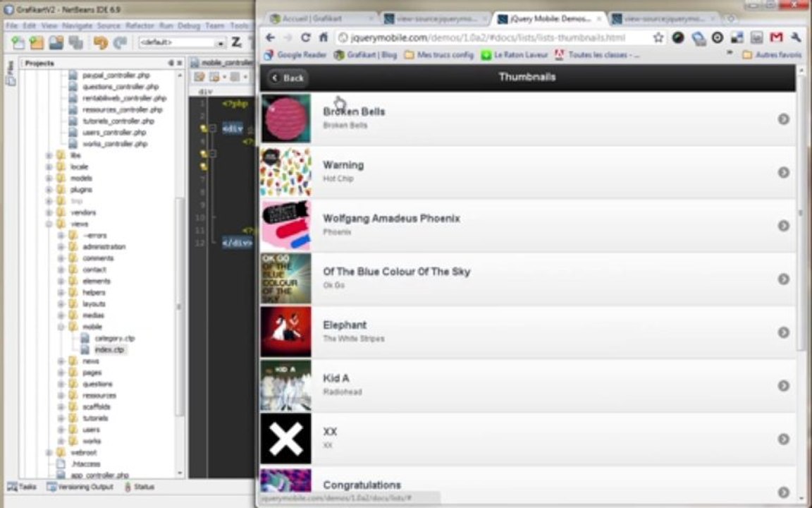Image resolution: width=812 pixels, height=508 pixels.
Task: Open the File menu in NetBeans
Action: 12,25
